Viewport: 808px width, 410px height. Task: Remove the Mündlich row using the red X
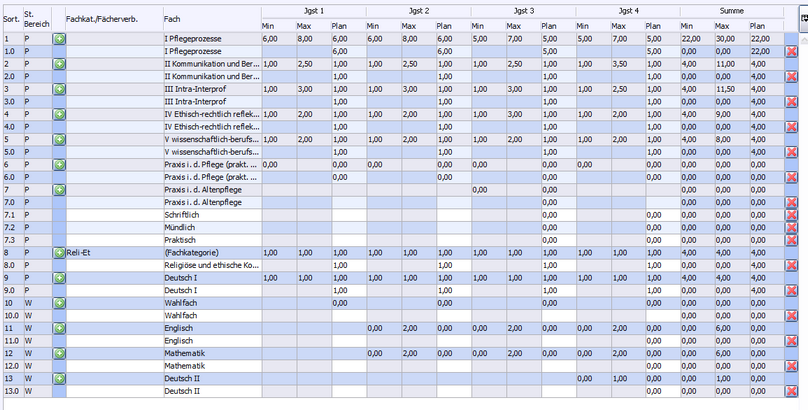[792, 227]
